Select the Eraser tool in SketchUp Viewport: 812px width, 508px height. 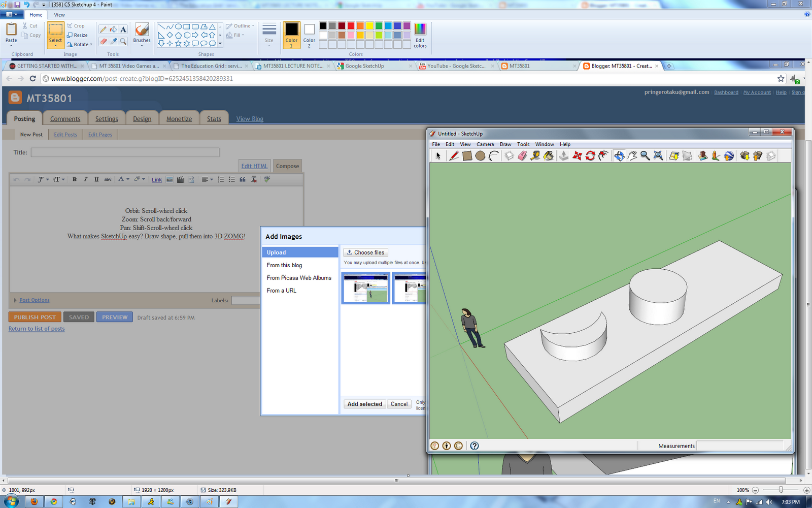coord(522,156)
